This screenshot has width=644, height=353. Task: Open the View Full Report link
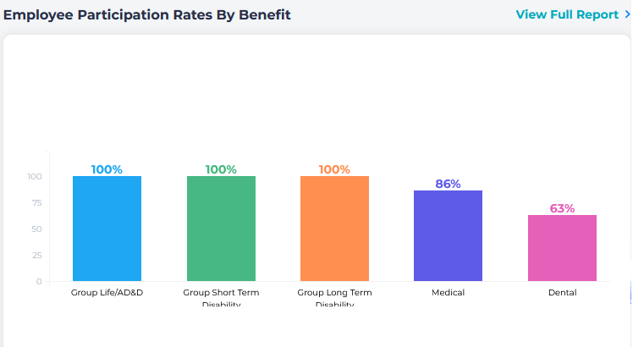567,14
